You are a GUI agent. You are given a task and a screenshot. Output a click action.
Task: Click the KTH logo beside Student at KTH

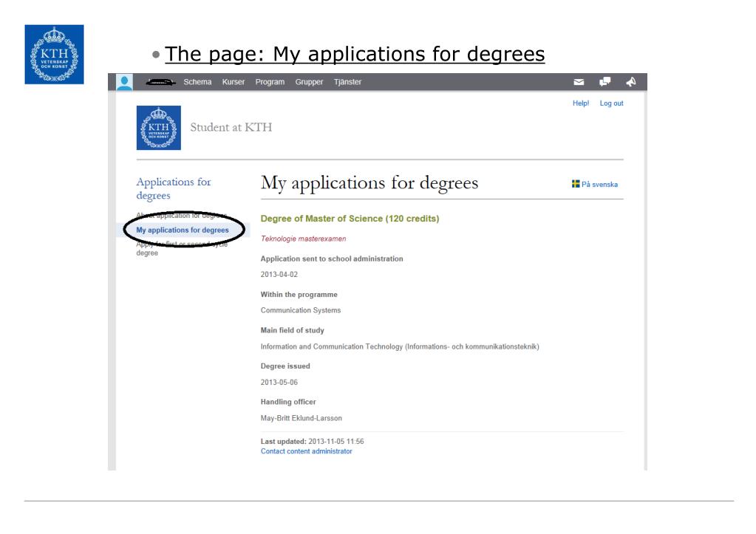click(x=159, y=128)
